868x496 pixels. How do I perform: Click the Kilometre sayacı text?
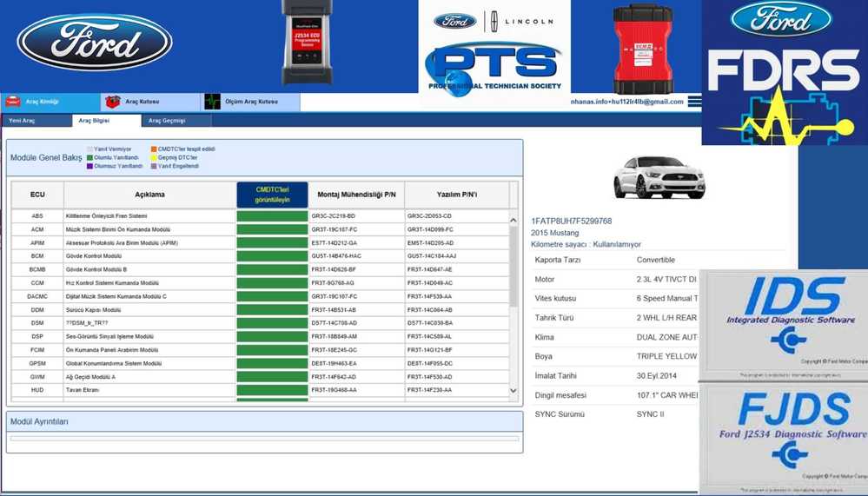pyautogui.click(x=586, y=244)
